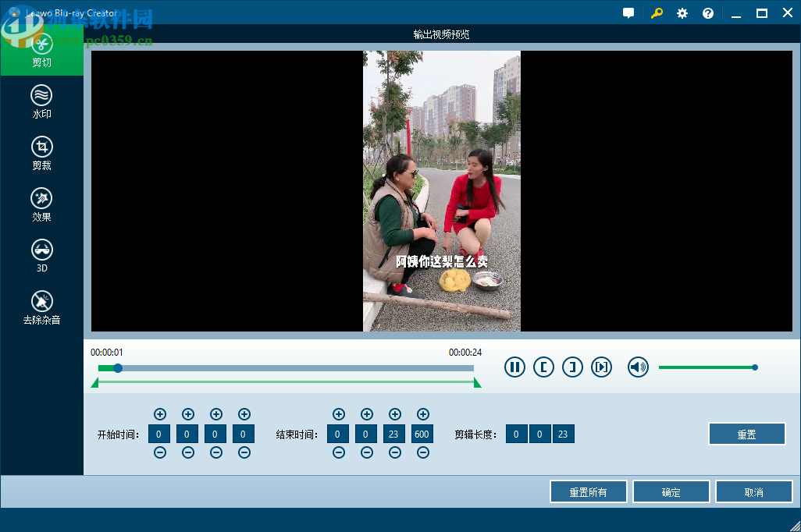This screenshot has width=801, height=532.
Task: Open the settings gear icon
Action: coord(681,12)
